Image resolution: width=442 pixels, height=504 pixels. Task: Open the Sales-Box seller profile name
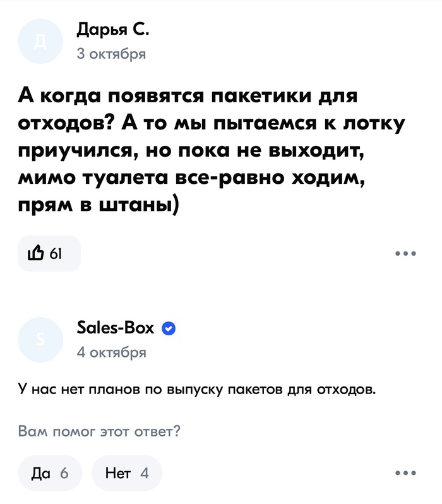116,328
